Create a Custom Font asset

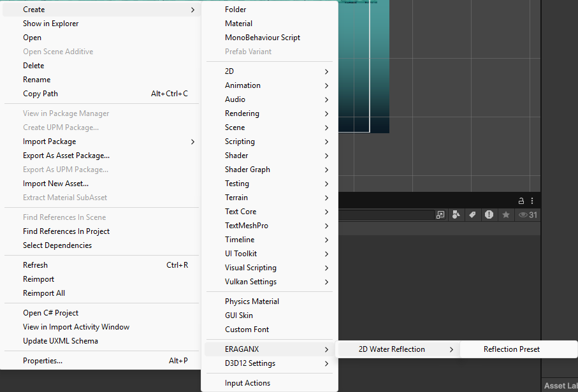[270, 330]
